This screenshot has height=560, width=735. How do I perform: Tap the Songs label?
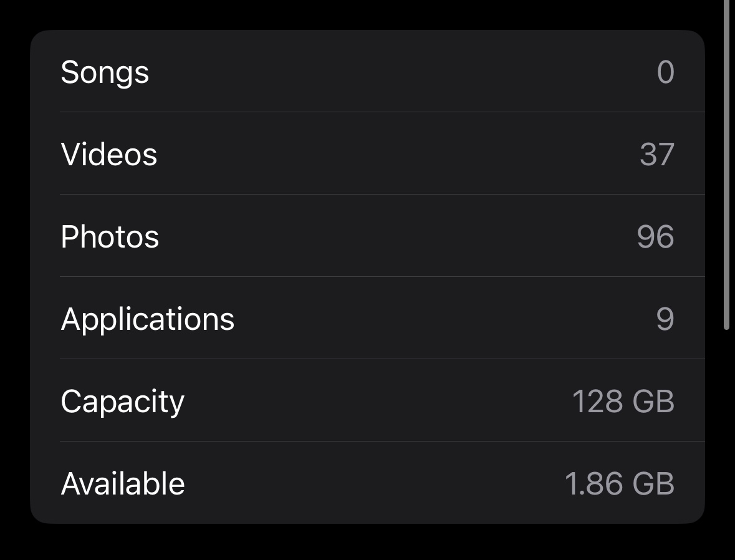105,72
